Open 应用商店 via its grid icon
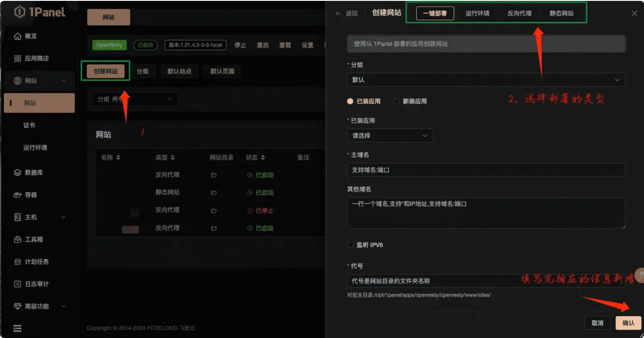 click(17, 58)
